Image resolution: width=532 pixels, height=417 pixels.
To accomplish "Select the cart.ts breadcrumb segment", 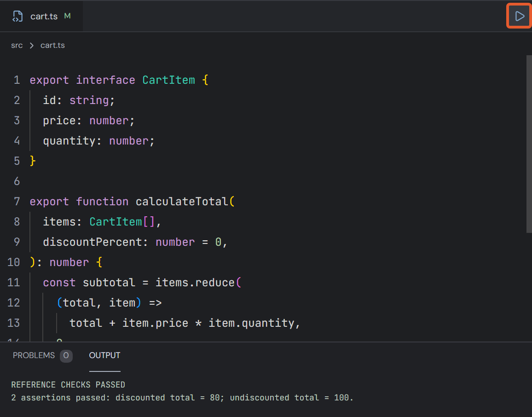I will tap(52, 46).
